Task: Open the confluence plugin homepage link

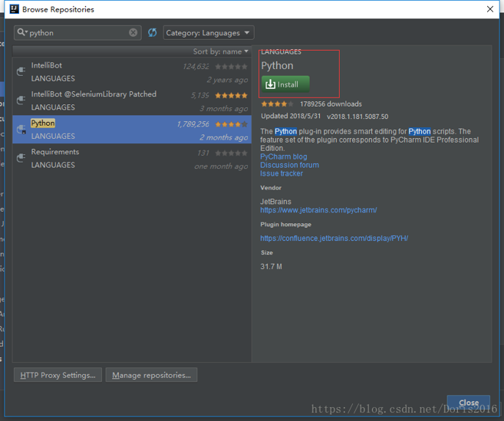Action: coord(334,238)
